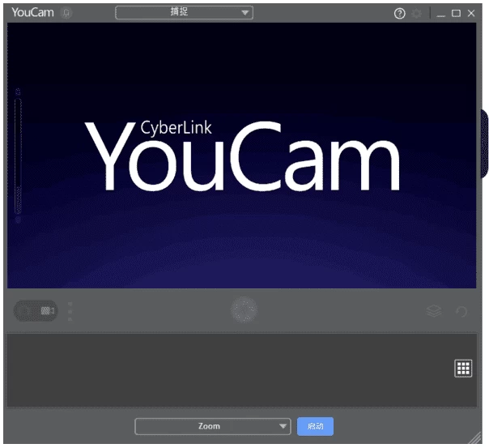Click the circular arrow icon beside layers
The width and height of the screenshot is (489, 448).
click(461, 311)
